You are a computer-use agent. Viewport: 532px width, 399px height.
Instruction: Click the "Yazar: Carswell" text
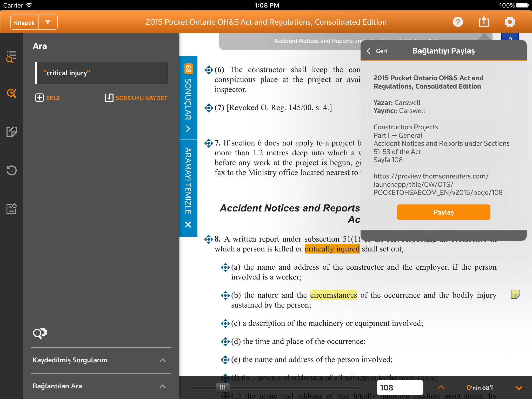397,103
